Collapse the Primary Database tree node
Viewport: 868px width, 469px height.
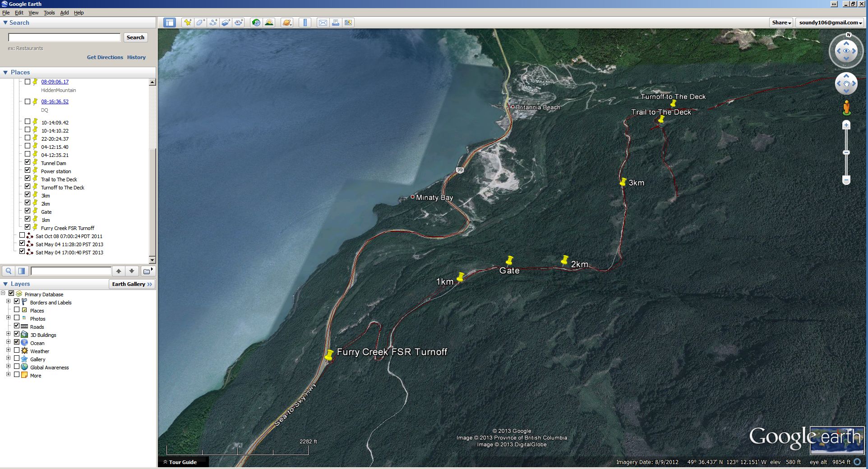click(x=3, y=294)
